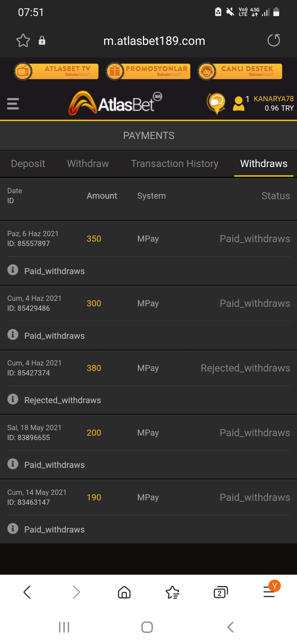Image resolution: width=297 pixels, height=644 pixels.
Task: Go back with browser back arrow
Action: pos(27,592)
